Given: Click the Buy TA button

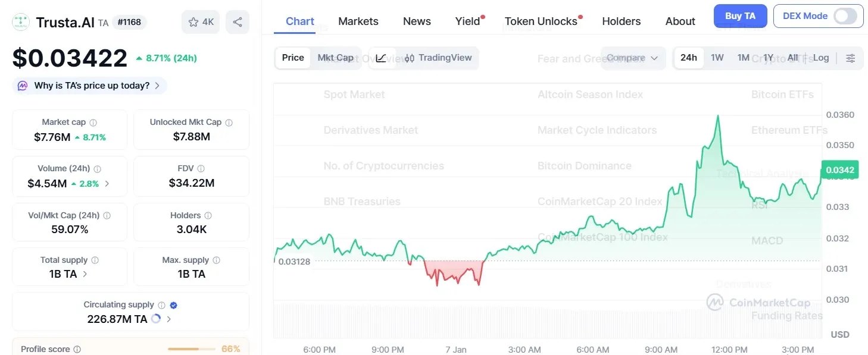Looking at the screenshot, I should click(740, 16).
